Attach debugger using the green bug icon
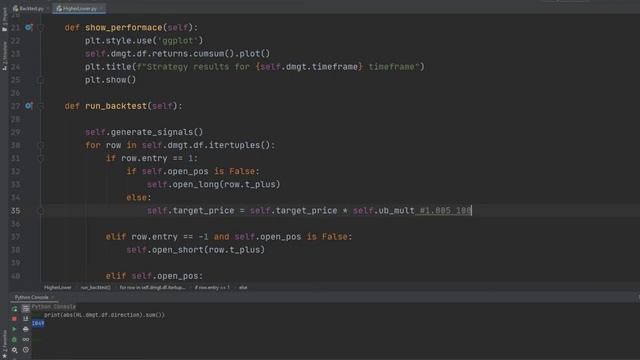The image size is (640, 360). tap(14, 340)
